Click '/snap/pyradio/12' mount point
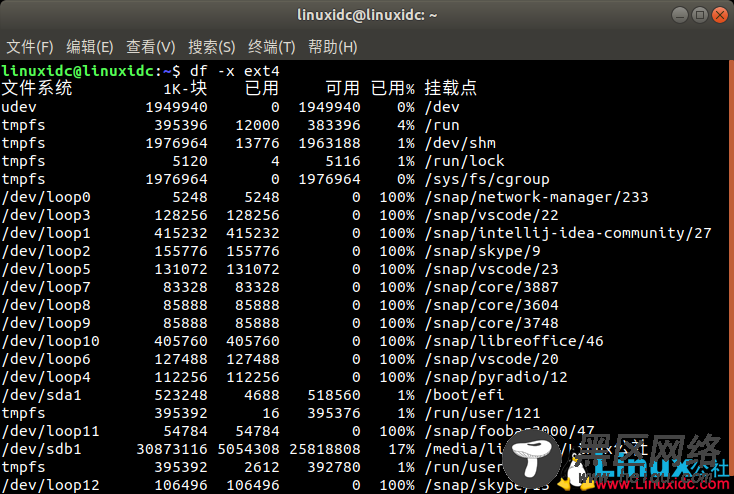The image size is (734, 494). 496,377
